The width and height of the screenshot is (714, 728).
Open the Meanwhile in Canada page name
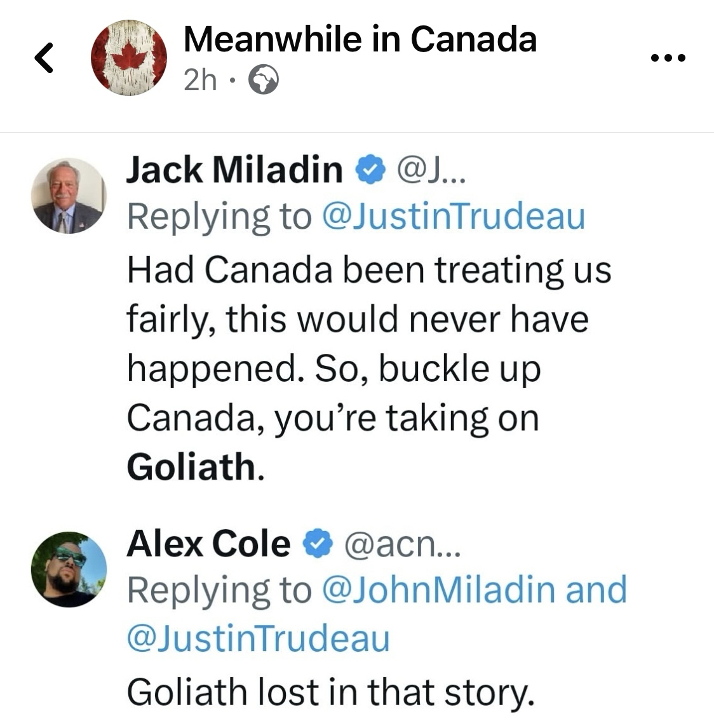(360, 39)
